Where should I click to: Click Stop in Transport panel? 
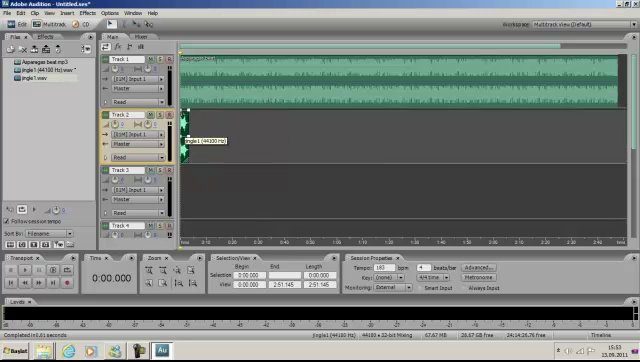11,270
